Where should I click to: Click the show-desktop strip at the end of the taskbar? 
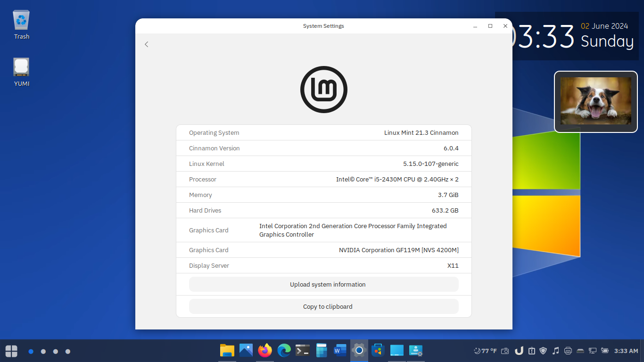pos(642,351)
